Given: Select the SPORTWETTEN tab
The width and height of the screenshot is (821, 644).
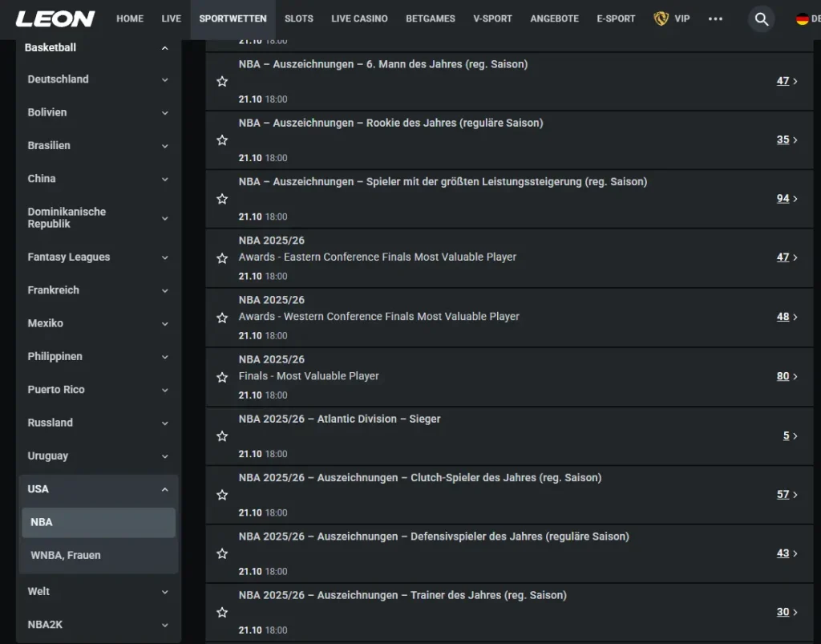Looking at the screenshot, I should click(x=233, y=19).
